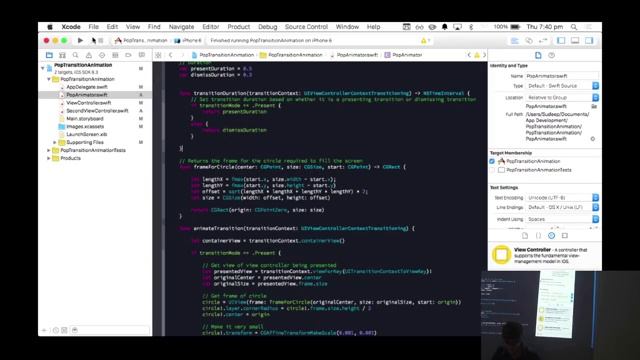
Task: Open the Line Endings dropdown
Action: point(562,207)
